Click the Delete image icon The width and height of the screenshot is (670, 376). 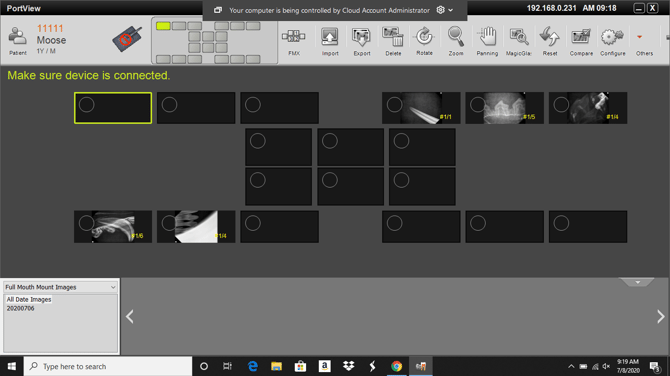(x=393, y=41)
